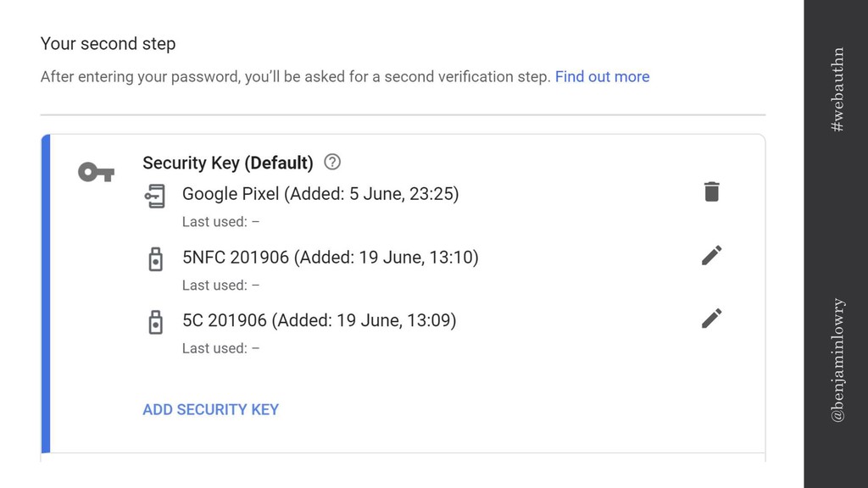
Task: Click Last used under 5C 201906
Action: (x=220, y=348)
